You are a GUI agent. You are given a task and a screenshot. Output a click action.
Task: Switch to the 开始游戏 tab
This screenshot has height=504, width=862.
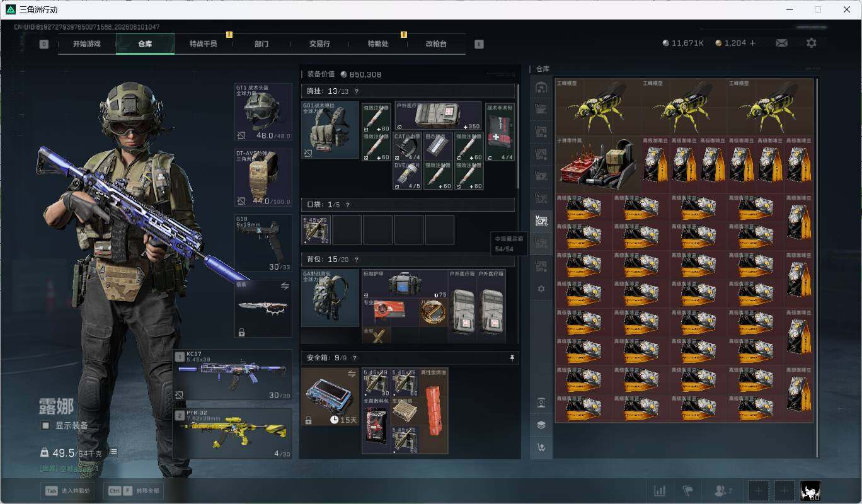point(86,44)
